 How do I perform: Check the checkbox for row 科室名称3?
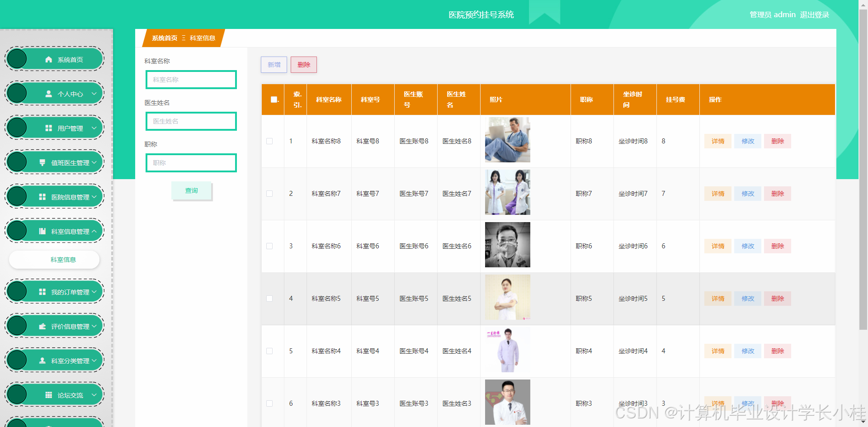pos(269,403)
